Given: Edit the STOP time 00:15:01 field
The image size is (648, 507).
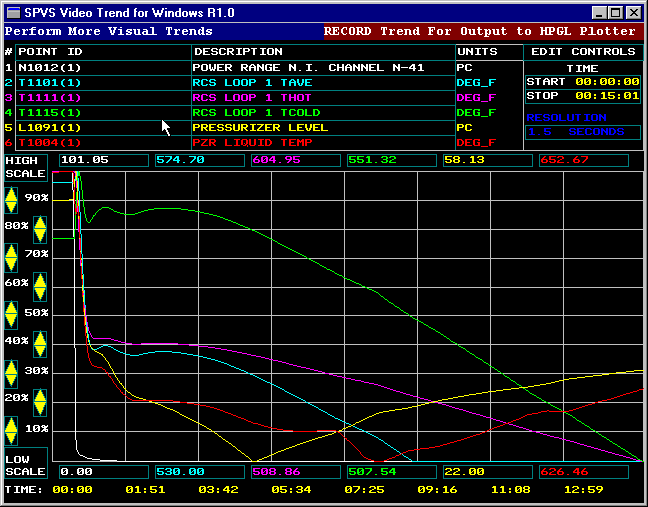Looking at the screenshot, I should pyautogui.click(x=583, y=96).
